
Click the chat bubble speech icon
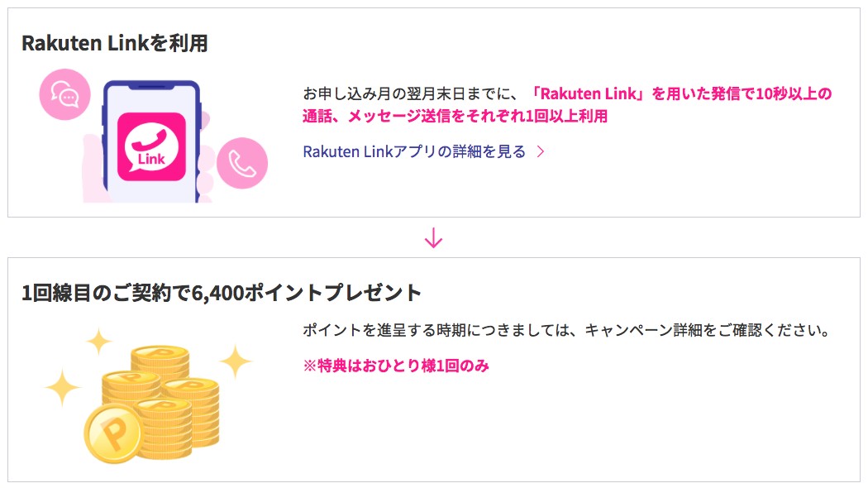pyautogui.click(x=65, y=94)
